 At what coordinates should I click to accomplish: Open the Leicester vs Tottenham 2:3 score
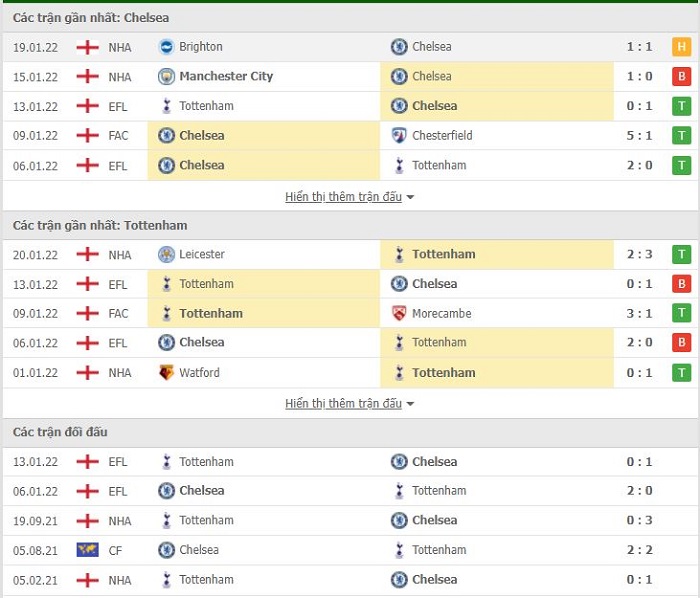point(639,254)
